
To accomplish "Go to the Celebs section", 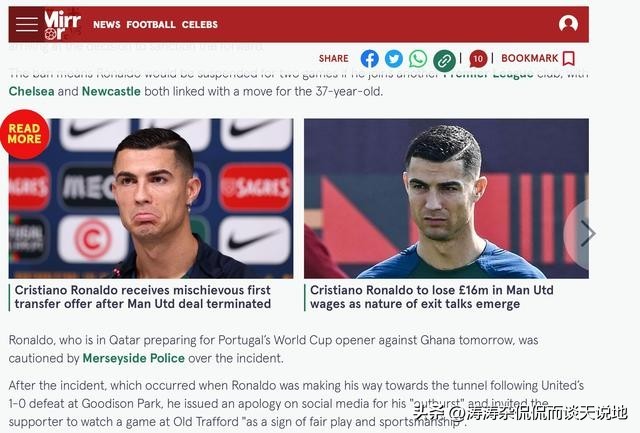I will [x=200, y=24].
